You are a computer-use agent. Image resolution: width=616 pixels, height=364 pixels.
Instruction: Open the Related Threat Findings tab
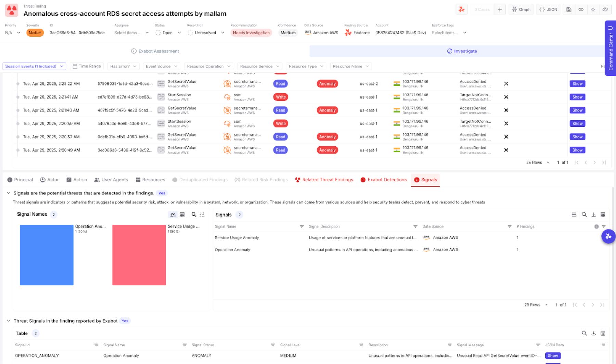[324, 180]
